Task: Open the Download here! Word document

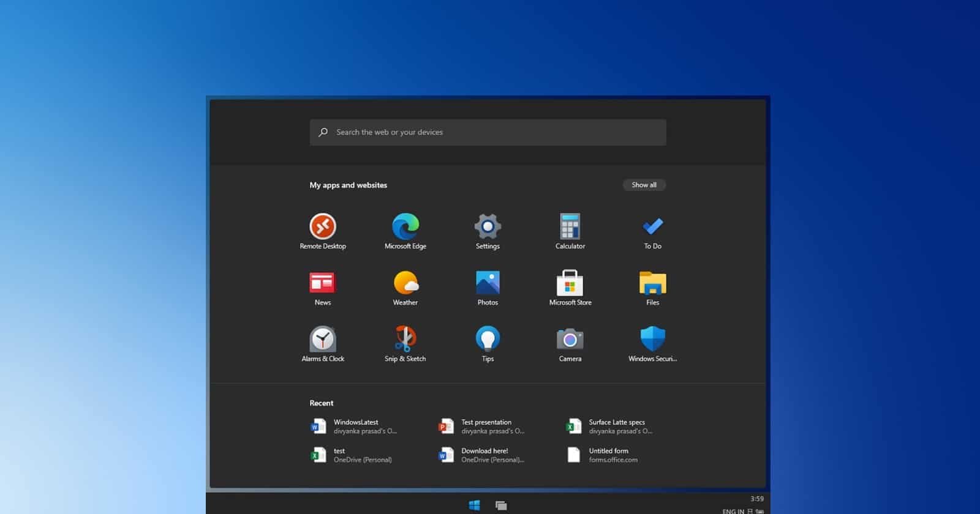Action: (x=482, y=455)
